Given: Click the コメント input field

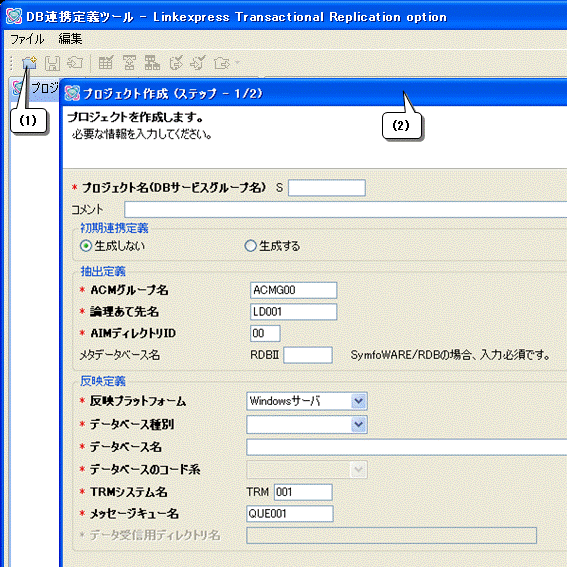Looking at the screenshot, I should [x=345, y=209].
